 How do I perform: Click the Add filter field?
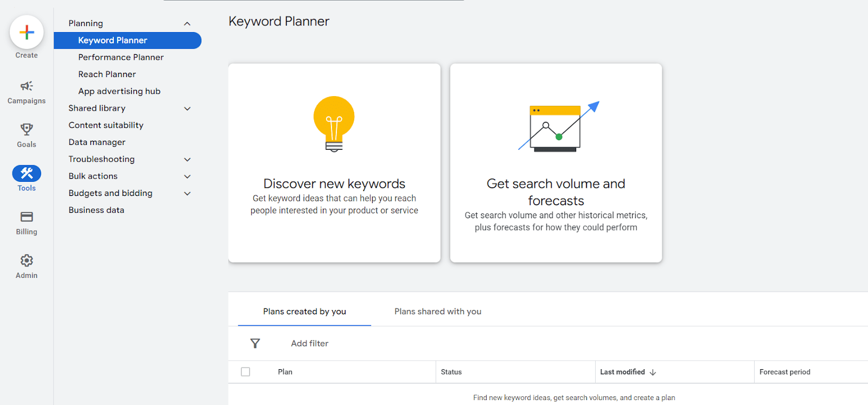click(x=310, y=343)
